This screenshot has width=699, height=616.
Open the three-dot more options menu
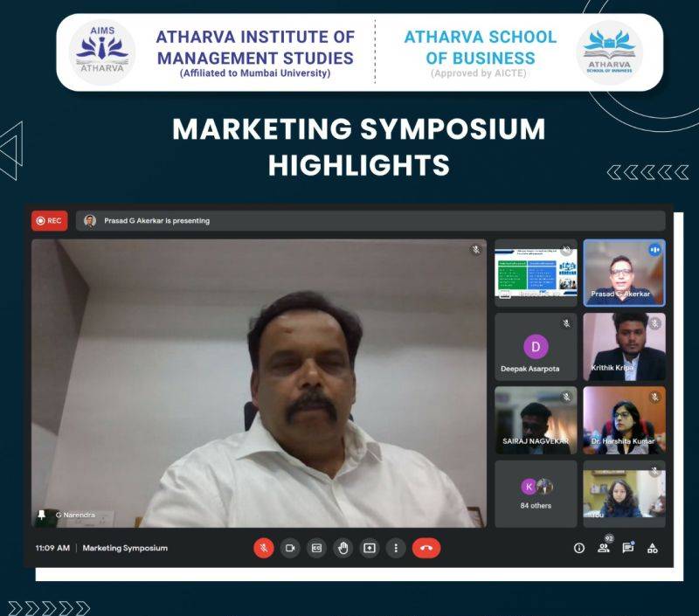396,548
